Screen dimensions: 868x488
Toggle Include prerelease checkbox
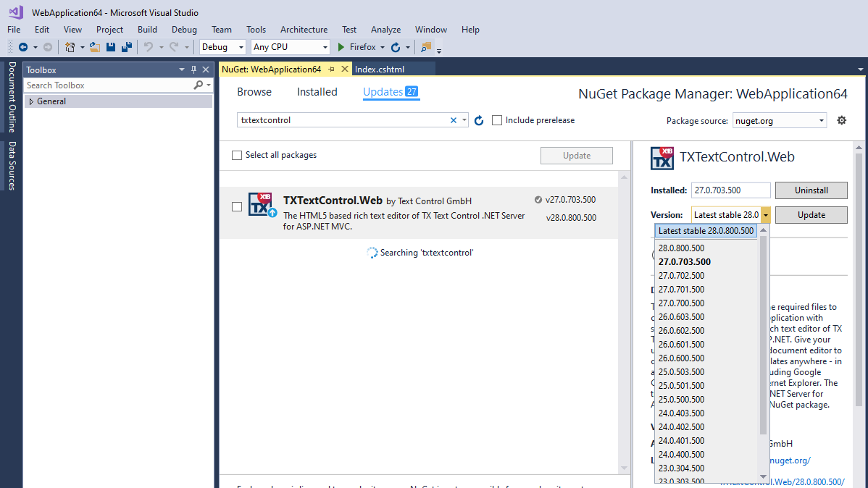point(497,120)
